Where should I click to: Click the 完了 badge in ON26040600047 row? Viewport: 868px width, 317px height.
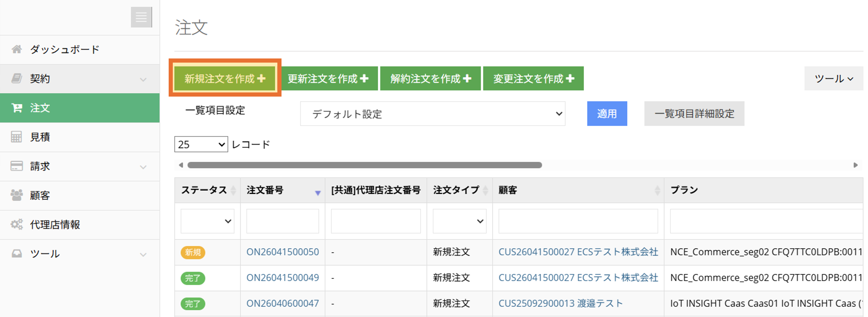coord(193,304)
